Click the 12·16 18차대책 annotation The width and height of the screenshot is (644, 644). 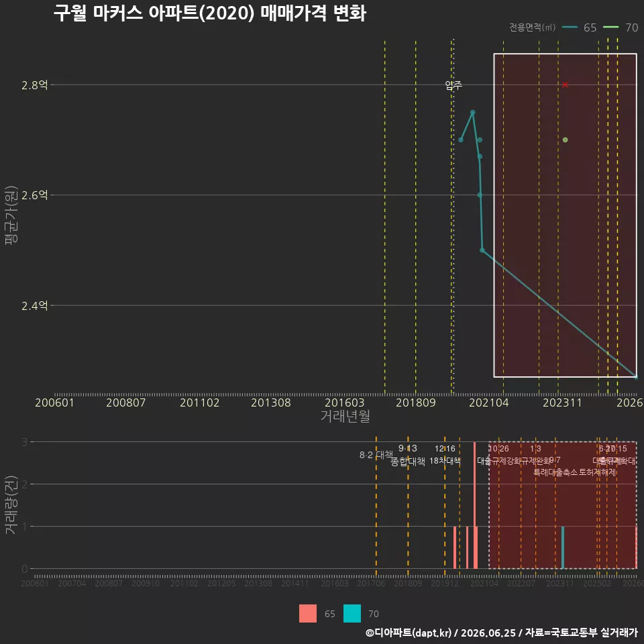(445, 455)
